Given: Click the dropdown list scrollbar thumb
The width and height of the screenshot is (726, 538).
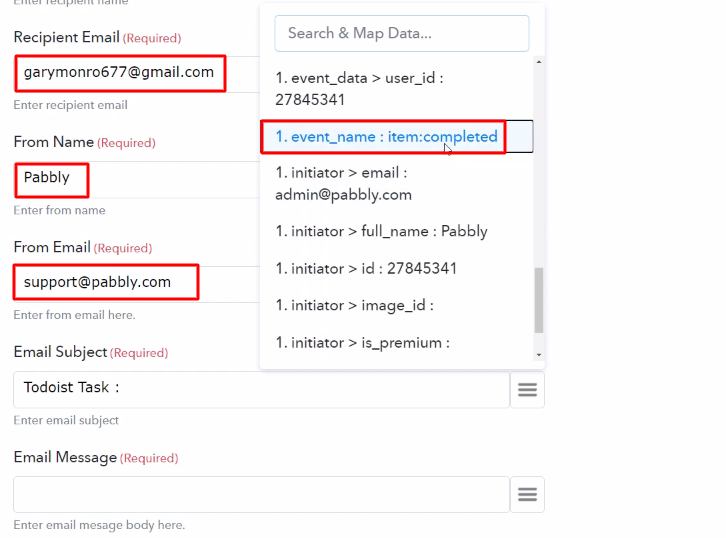Looking at the screenshot, I should tap(538, 300).
